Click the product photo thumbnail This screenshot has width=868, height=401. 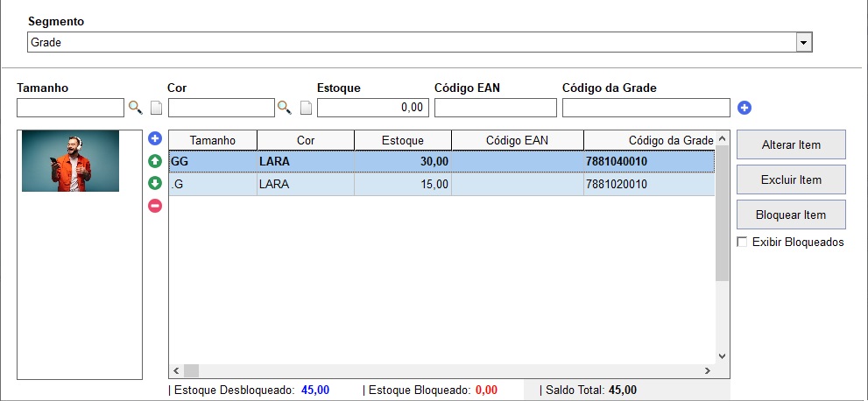[x=70, y=161]
